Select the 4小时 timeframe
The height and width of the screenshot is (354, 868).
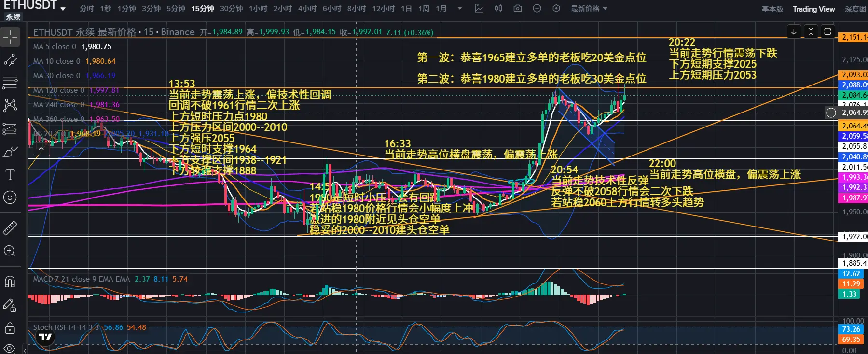point(307,9)
